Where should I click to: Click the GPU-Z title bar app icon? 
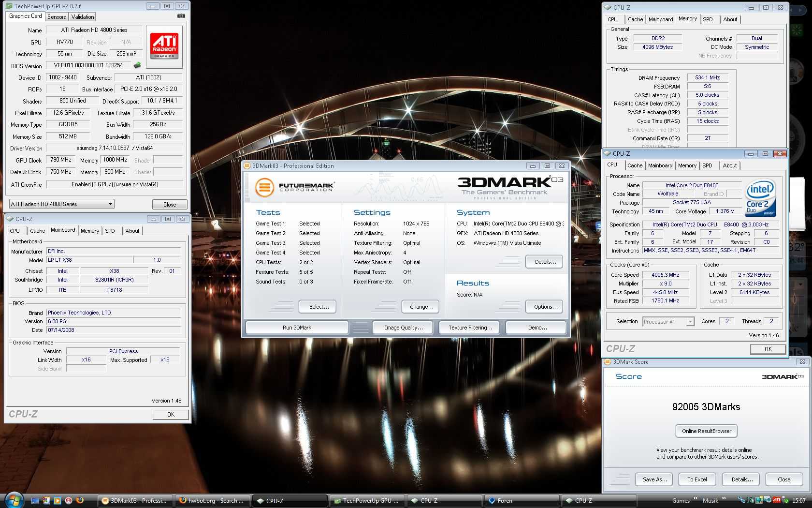click(9, 6)
